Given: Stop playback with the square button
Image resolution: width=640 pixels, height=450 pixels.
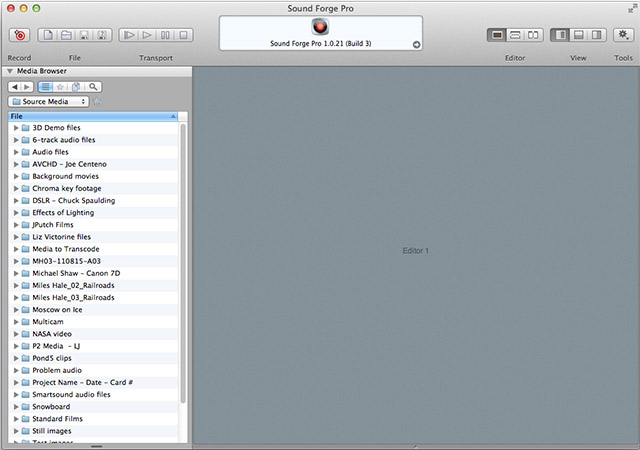Looking at the screenshot, I should click(x=184, y=35).
